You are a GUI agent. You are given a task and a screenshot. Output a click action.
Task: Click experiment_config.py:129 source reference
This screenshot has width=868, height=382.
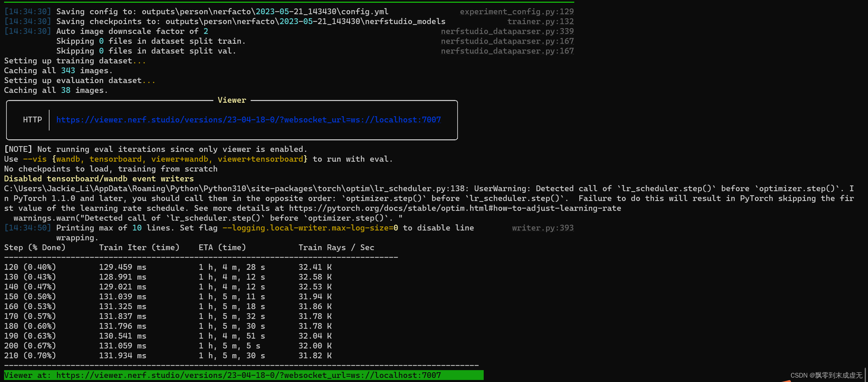516,12
